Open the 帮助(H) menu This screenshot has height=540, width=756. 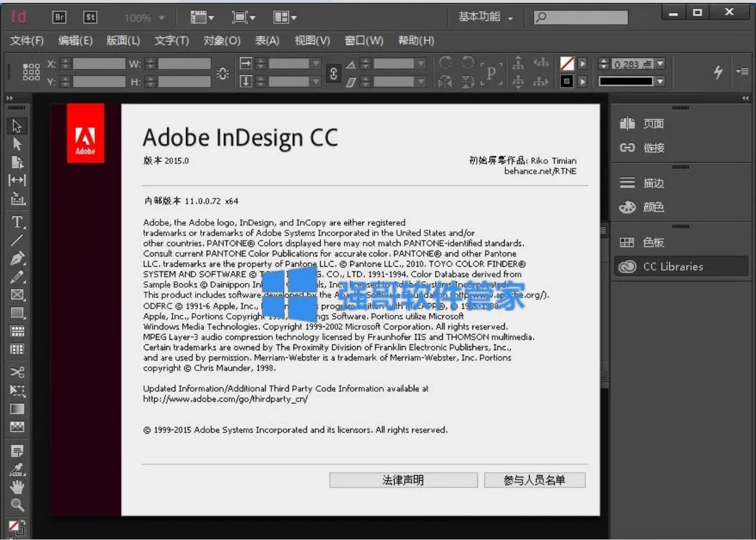click(x=416, y=41)
